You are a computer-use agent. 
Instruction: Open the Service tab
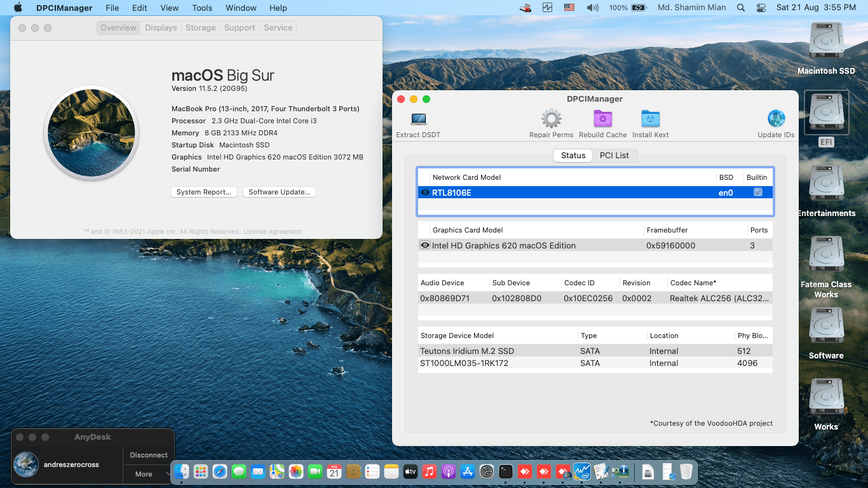coord(278,28)
